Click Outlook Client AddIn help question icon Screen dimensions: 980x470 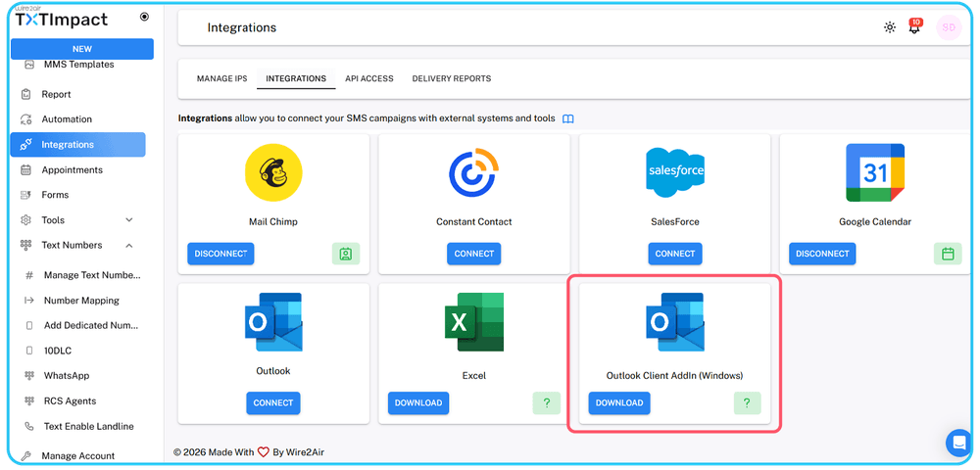coord(747,402)
